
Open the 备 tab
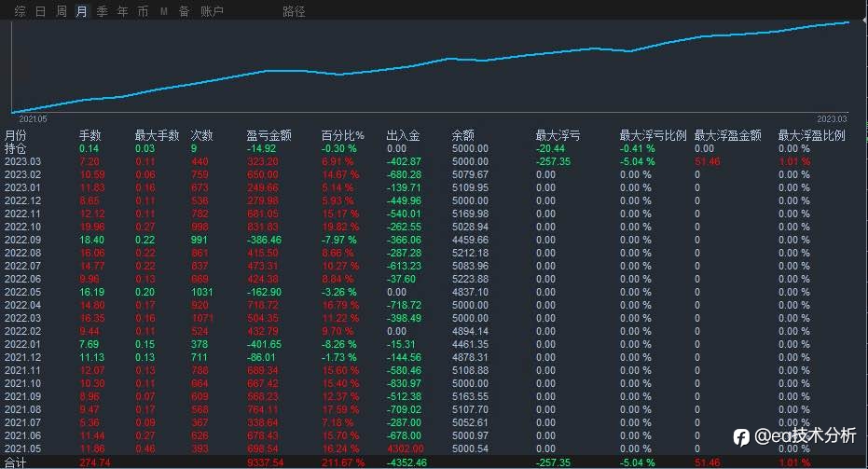pos(185,11)
